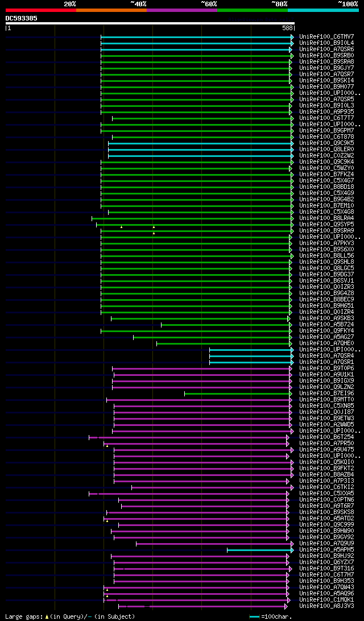This screenshot has width=364, height=621.
Task: Open hit 'UniRef100_Q6YZX7'
Action: tap(326, 562)
